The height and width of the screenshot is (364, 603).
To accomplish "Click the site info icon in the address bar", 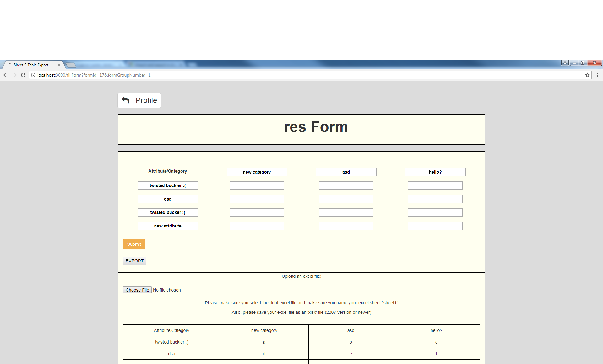I will (x=33, y=75).
